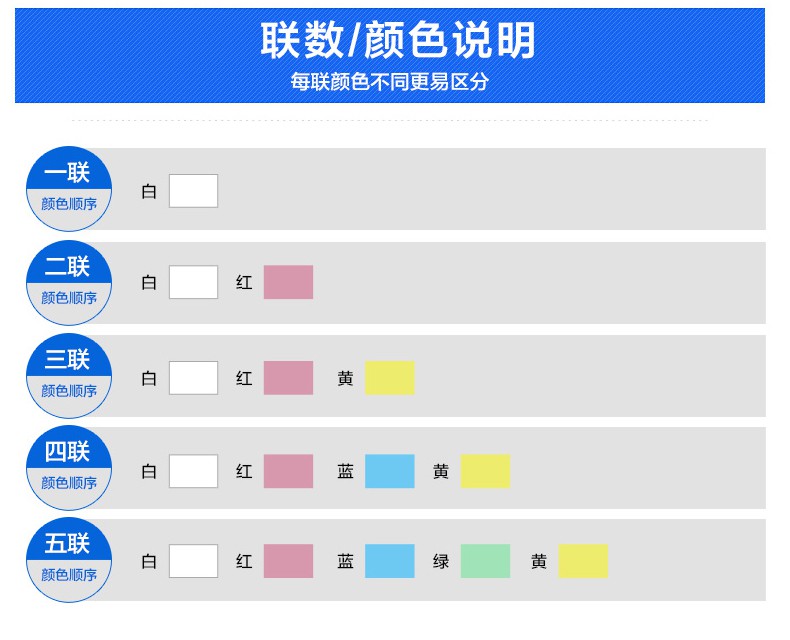
Task: Click the white swatch in the 一联 row
Action: (193, 191)
